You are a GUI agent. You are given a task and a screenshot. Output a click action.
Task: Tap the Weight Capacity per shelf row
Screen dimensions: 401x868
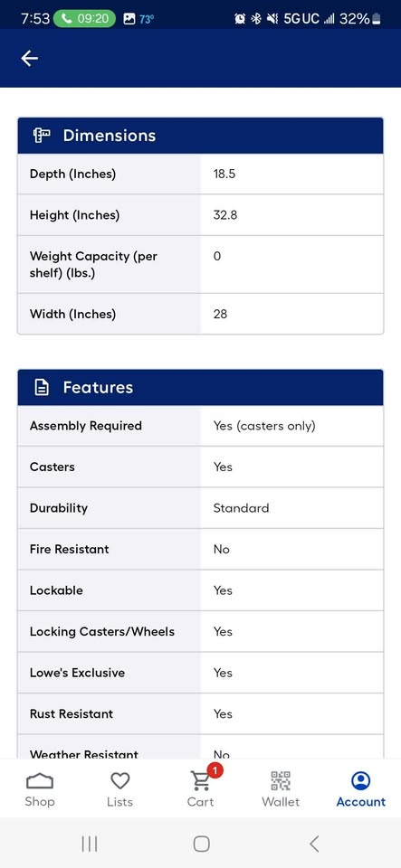[x=201, y=264]
